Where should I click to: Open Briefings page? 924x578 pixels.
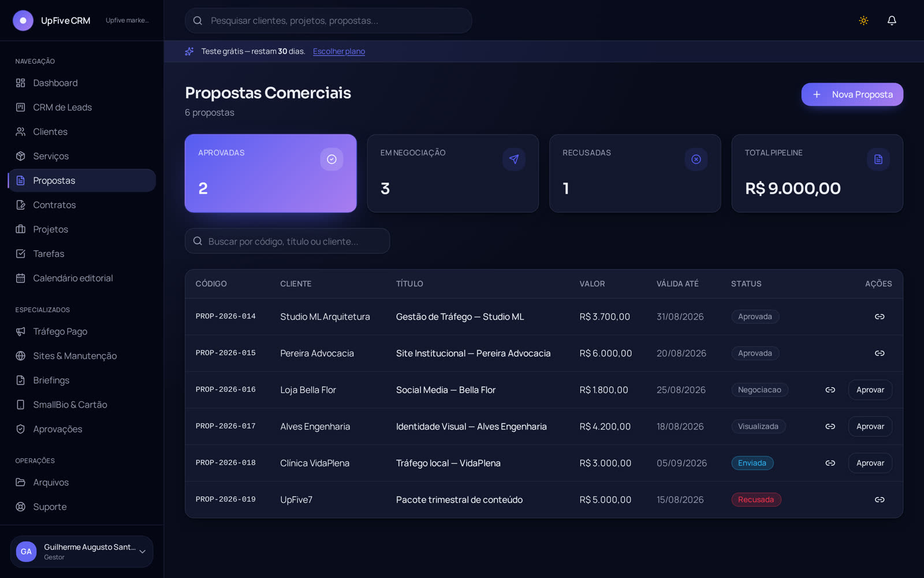pyautogui.click(x=81, y=380)
